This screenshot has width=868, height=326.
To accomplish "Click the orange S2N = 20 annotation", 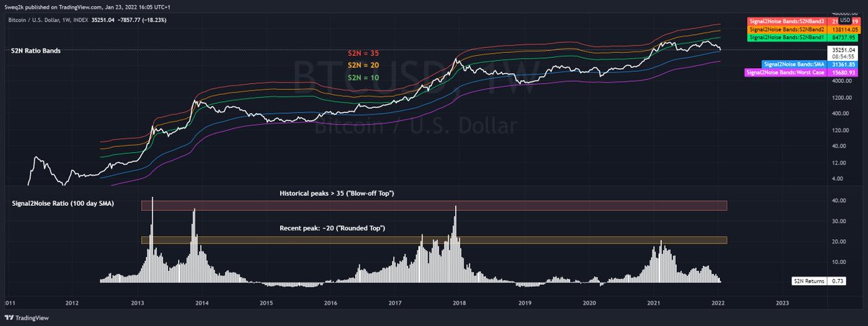I will (363, 65).
